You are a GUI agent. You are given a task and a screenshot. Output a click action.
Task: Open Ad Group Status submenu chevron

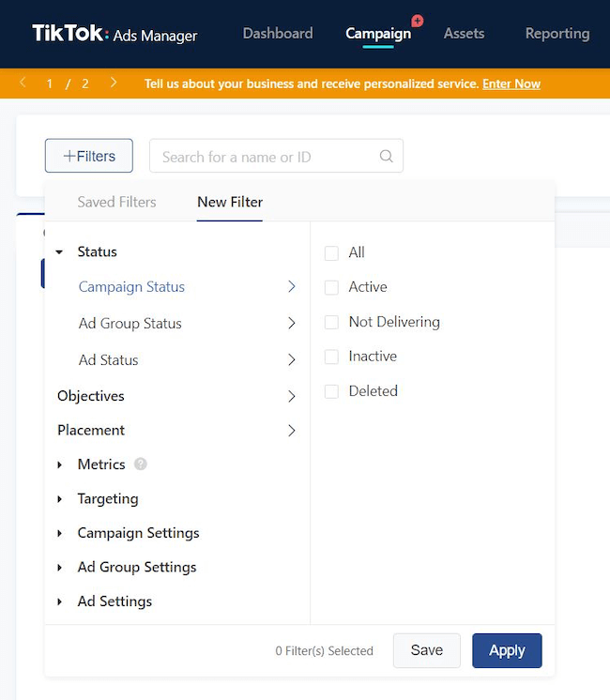click(292, 323)
